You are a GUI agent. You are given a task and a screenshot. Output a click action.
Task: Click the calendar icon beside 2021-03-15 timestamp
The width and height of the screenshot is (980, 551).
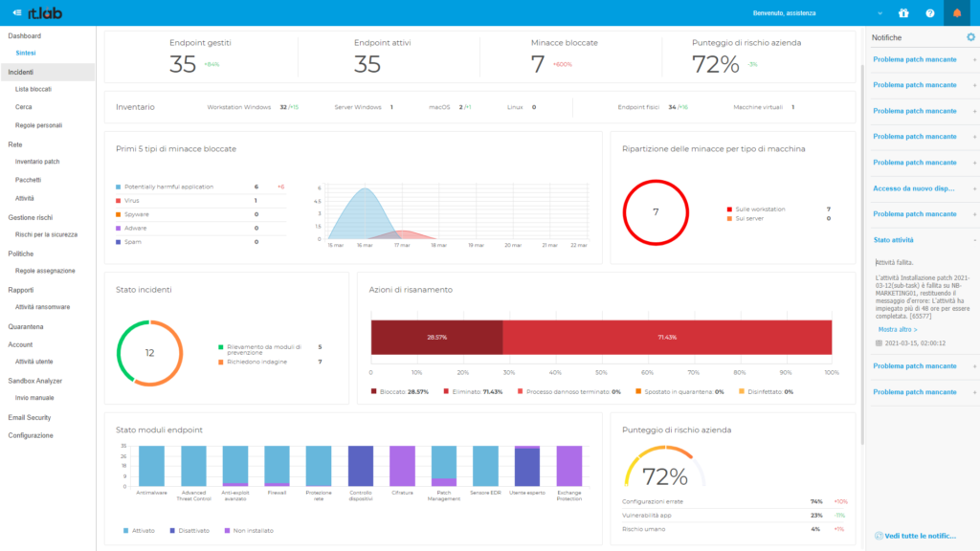coord(880,342)
